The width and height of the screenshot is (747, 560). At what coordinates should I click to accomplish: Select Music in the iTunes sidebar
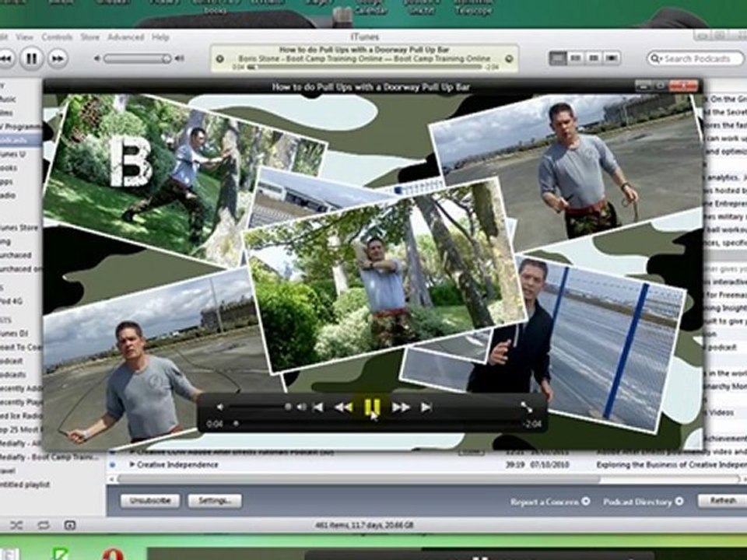(8, 99)
